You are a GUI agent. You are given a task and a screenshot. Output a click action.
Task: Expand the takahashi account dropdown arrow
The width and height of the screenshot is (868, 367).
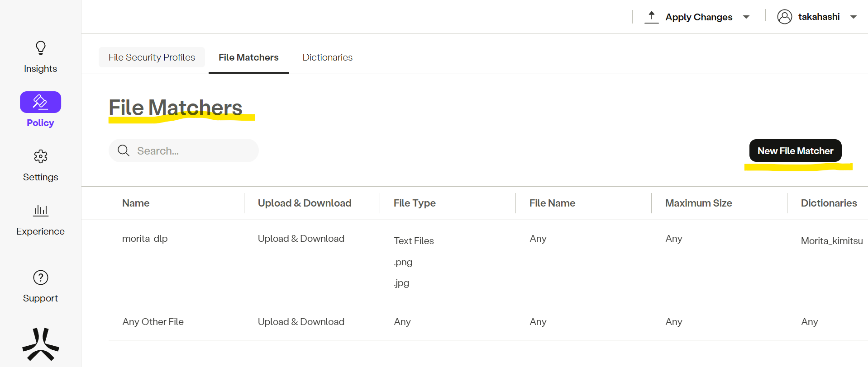click(854, 17)
